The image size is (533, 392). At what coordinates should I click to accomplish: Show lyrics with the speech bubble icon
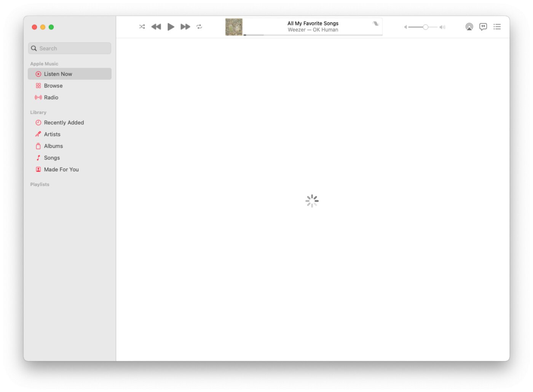click(483, 27)
